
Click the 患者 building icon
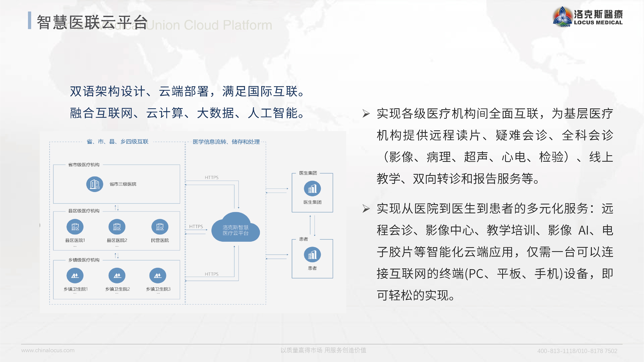[312, 255]
